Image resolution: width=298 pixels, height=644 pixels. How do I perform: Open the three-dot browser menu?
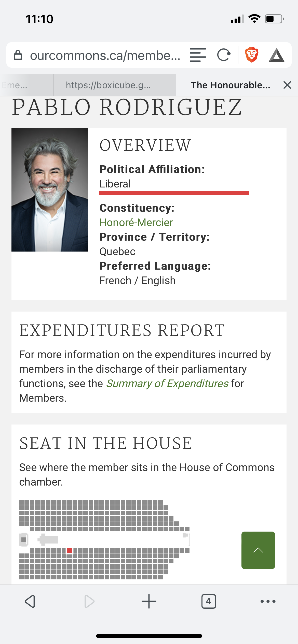coord(268,601)
